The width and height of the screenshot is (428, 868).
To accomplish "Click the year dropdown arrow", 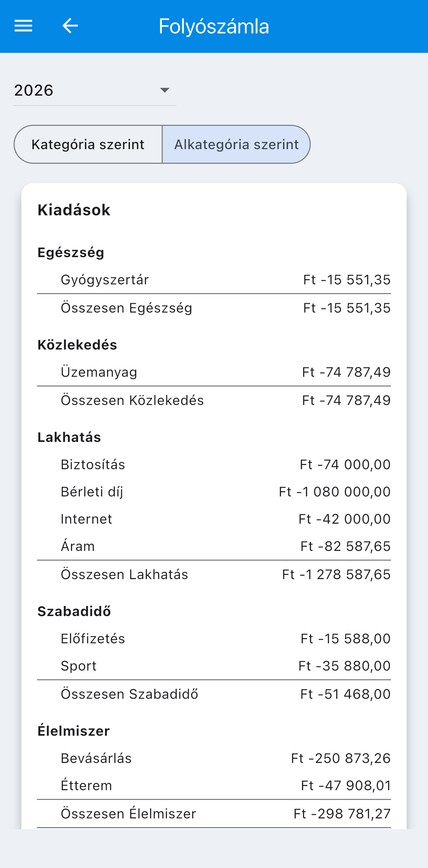I will [164, 90].
